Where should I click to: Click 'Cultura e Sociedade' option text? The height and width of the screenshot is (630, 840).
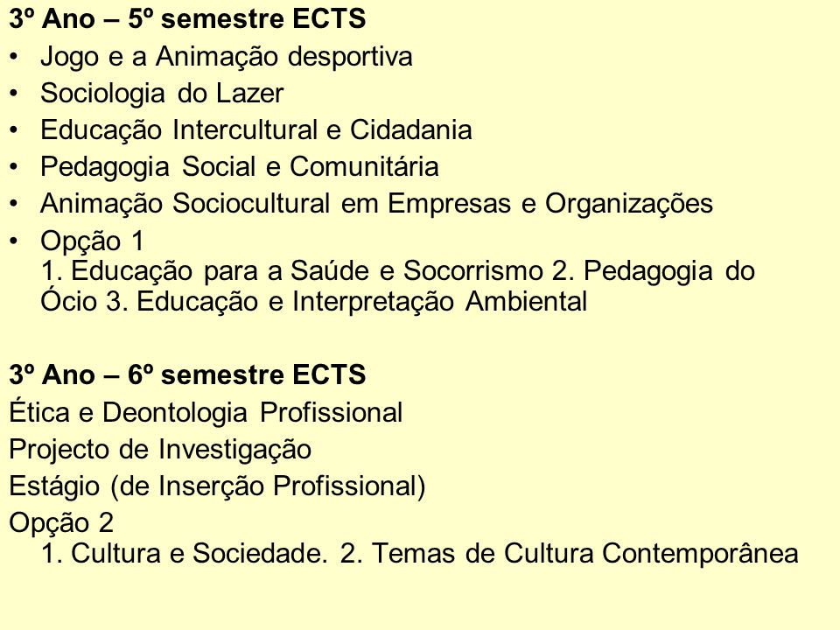point(197,553)
